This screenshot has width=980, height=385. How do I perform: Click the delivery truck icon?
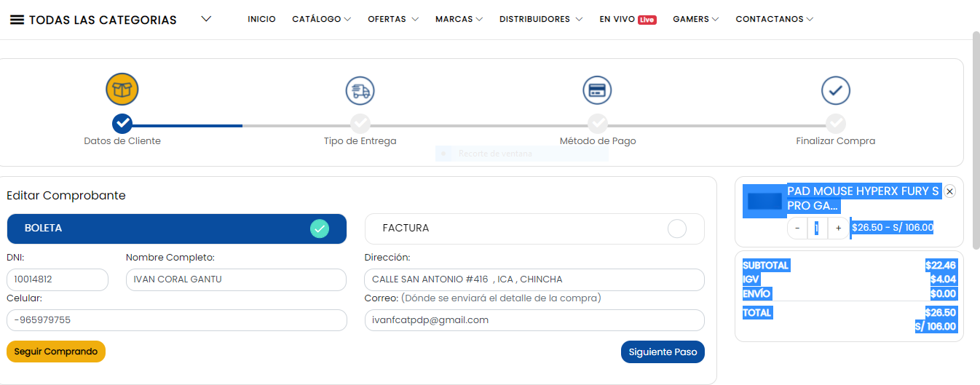point(360,90)
